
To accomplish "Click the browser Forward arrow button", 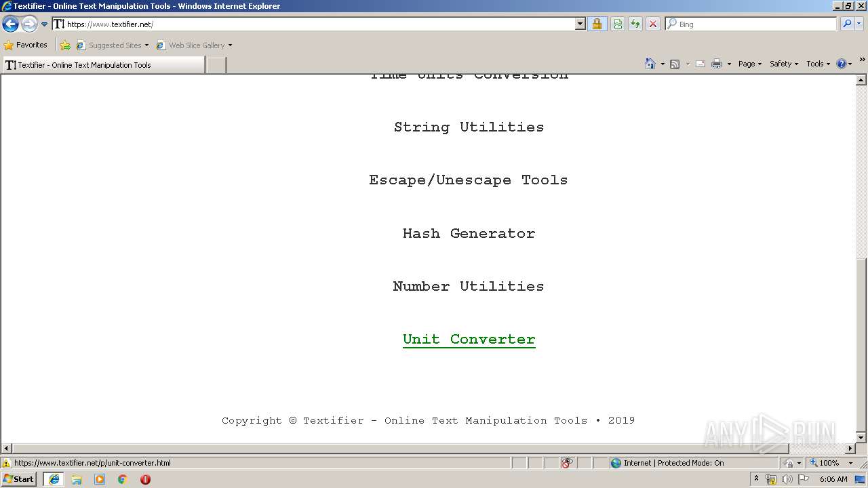I will (29, 24).
